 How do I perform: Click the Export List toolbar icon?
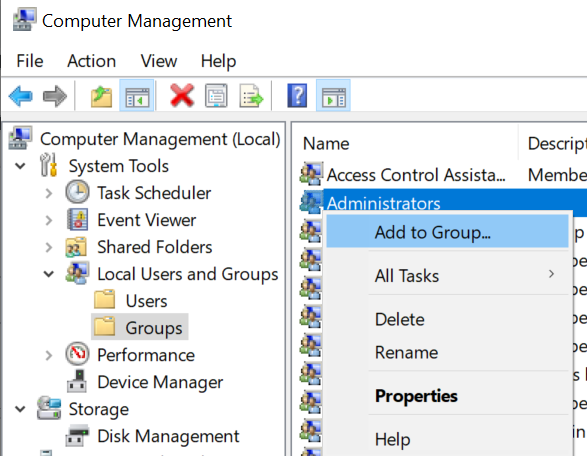(x=251, y=96)
